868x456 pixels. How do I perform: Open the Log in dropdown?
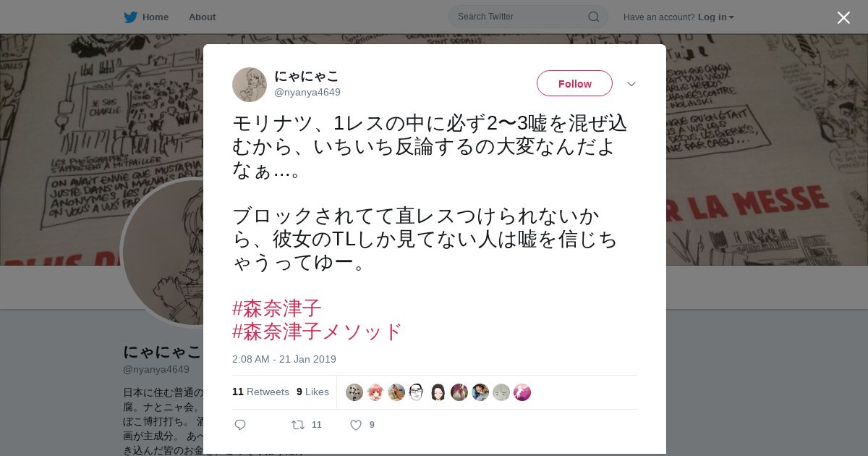(x=716, y=17)
